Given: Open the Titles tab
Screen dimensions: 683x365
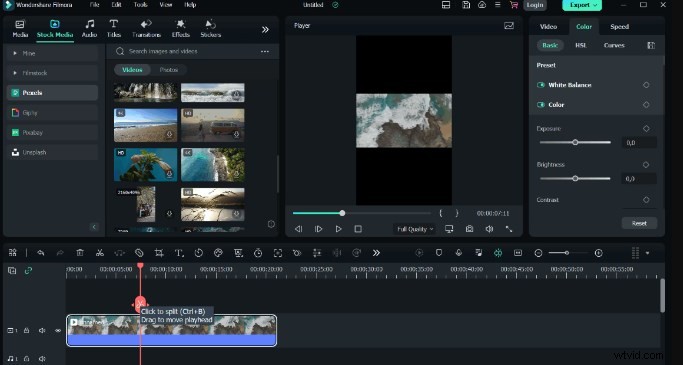Looking at the screenshot, I should pos(114,29).
